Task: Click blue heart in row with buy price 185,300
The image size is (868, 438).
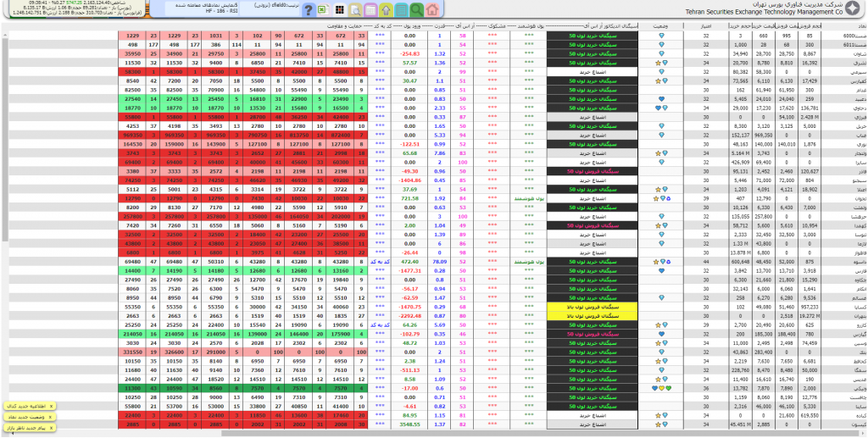Action: (x=661, y=334)
